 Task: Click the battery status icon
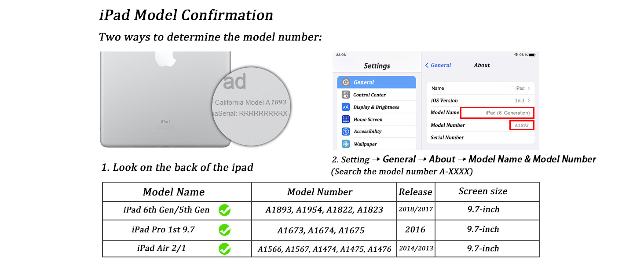coord(532,55)
